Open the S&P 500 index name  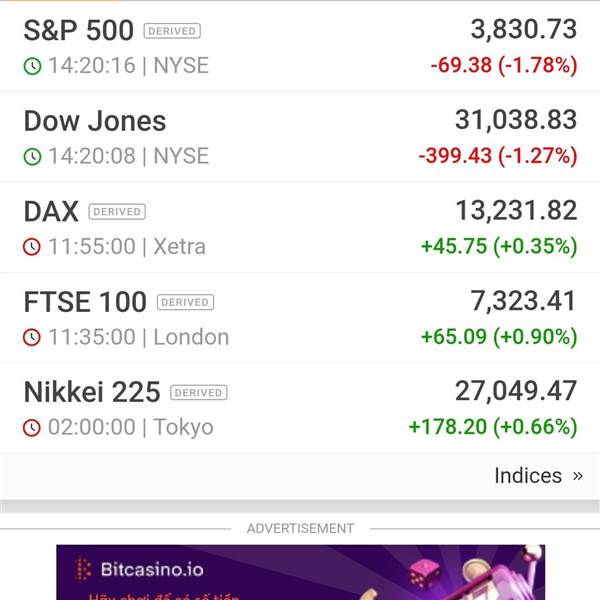coord(78,31)
